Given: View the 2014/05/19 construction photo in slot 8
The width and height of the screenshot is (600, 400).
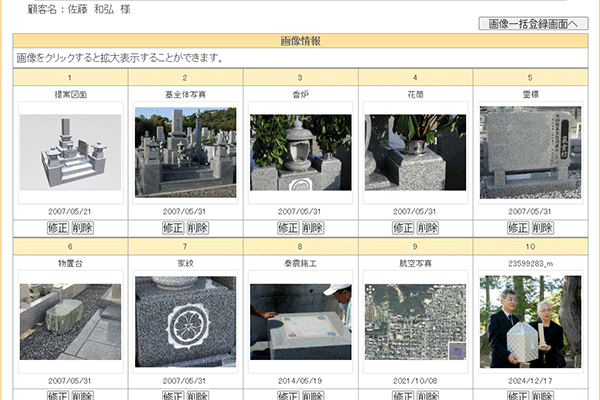Looking at the screenshot, I should coord(300,321).
